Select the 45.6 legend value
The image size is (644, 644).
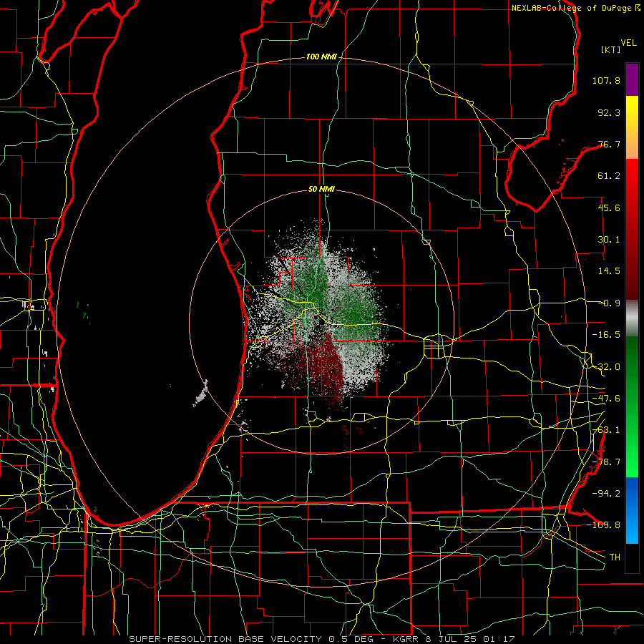pos(609,208)
